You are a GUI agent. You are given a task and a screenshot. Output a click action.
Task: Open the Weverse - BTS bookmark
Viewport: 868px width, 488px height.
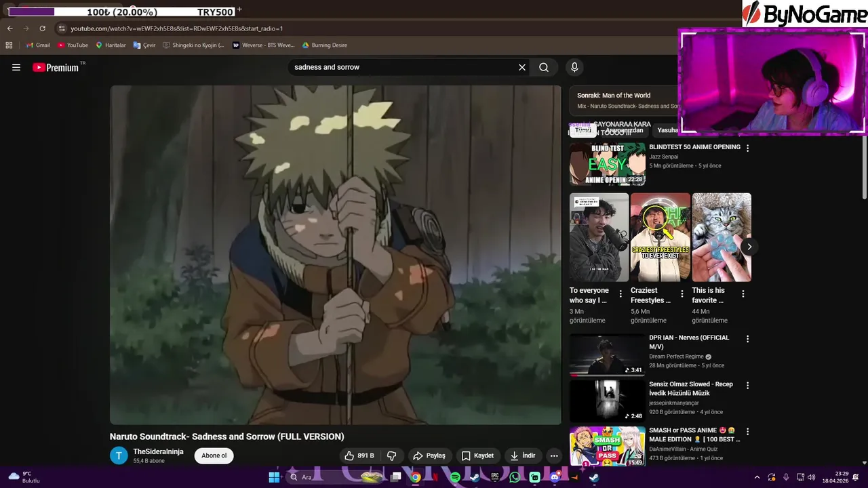[263, 45]
